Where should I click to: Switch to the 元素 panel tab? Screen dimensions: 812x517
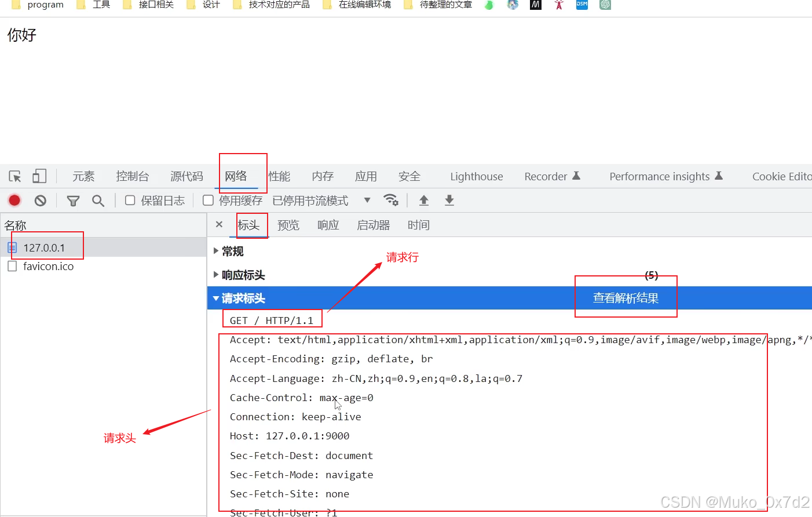83,176
